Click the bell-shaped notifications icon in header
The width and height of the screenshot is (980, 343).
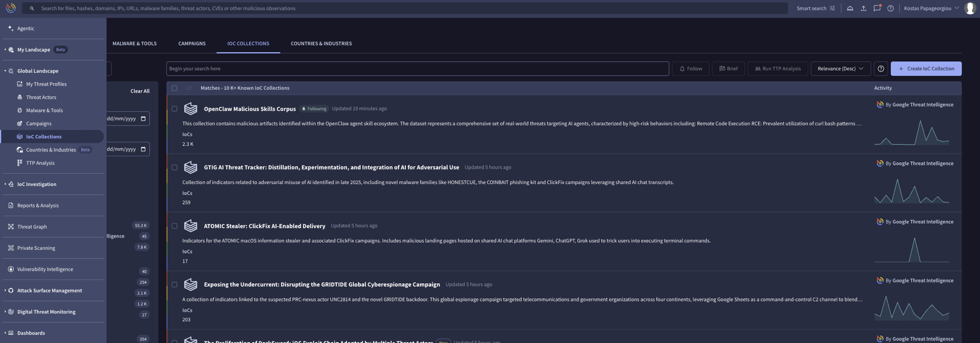[x=850, y=8]
